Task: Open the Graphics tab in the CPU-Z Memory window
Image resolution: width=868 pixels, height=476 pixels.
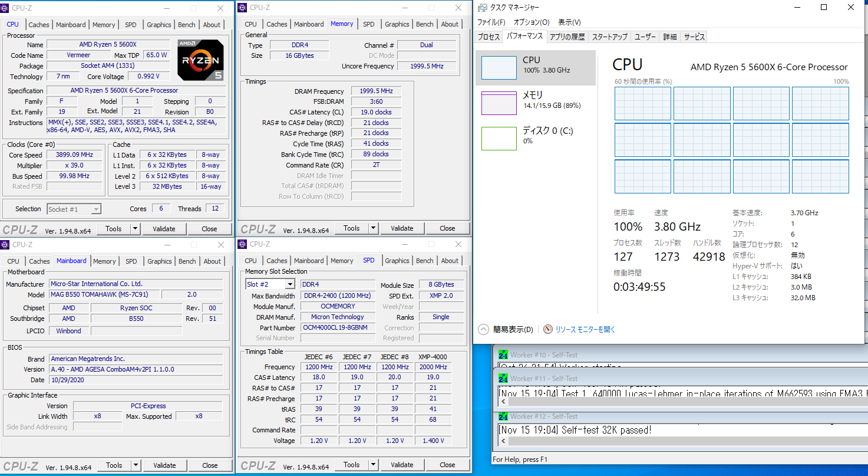Action: point(397,24)
